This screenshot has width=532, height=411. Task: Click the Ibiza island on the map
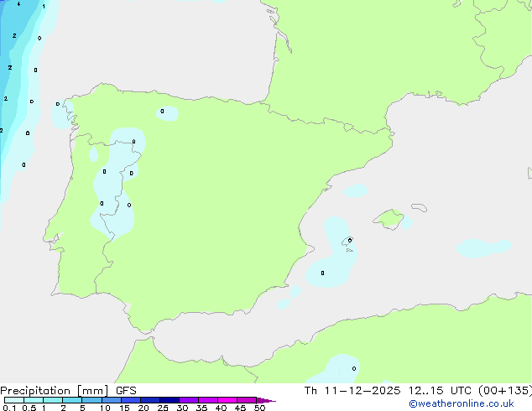point(347,241)
